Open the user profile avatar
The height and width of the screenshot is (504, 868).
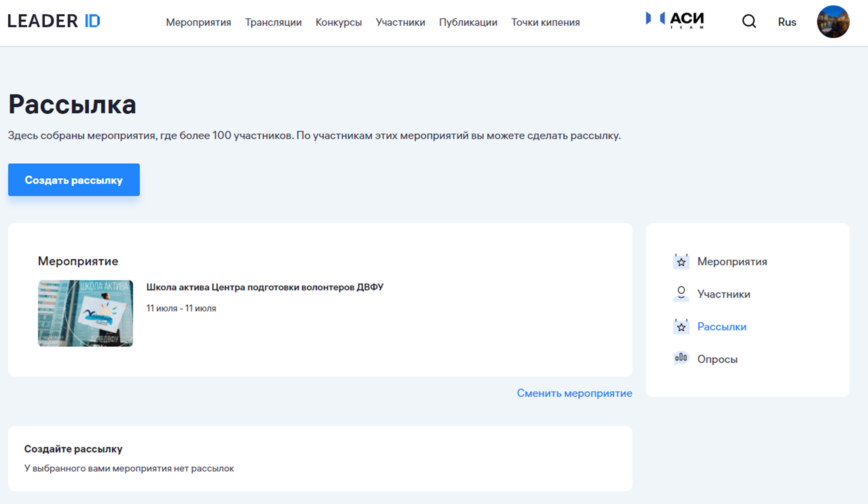pos(833,22)
